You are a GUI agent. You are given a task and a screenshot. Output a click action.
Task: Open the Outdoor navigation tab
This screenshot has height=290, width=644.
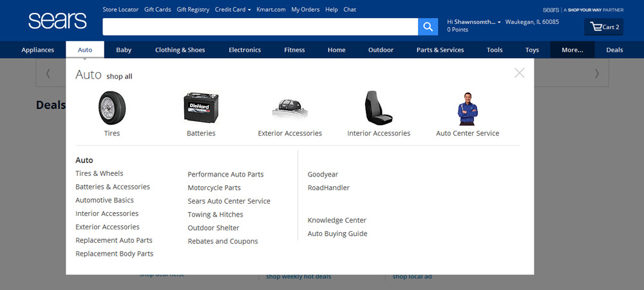[381, 50]
